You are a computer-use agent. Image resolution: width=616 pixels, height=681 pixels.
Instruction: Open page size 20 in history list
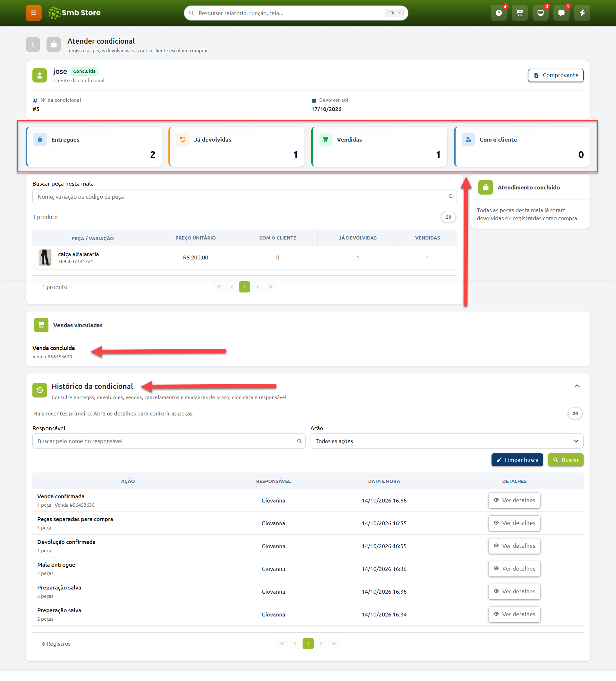click(x=575, y=414)
